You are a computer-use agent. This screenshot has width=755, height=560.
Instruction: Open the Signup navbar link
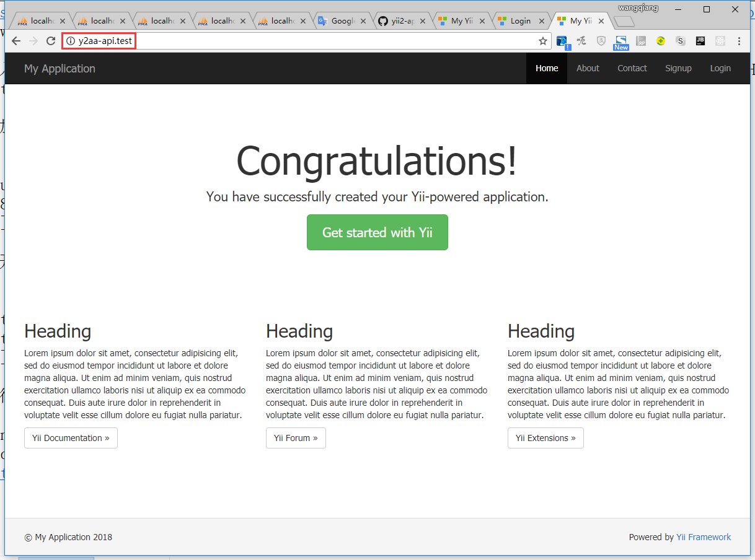coord(678,68)
